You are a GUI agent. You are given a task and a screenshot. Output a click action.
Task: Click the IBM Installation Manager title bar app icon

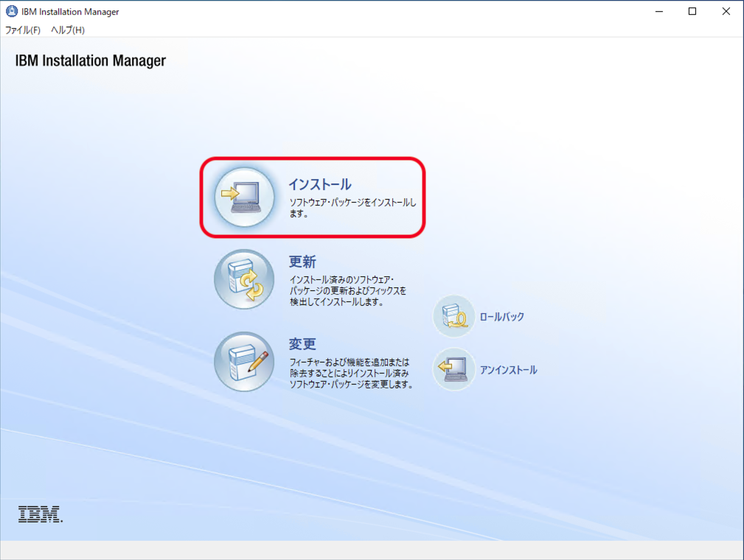coord(11,11)
